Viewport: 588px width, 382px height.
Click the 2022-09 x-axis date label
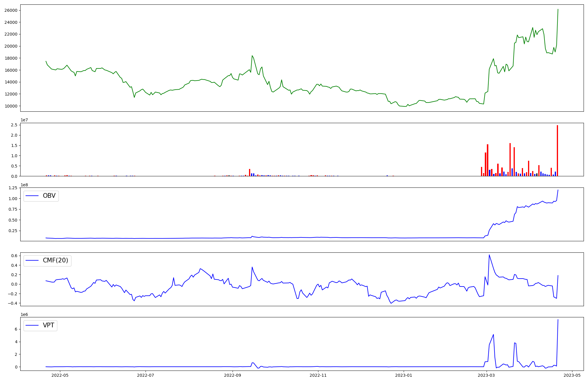point(233,375)
